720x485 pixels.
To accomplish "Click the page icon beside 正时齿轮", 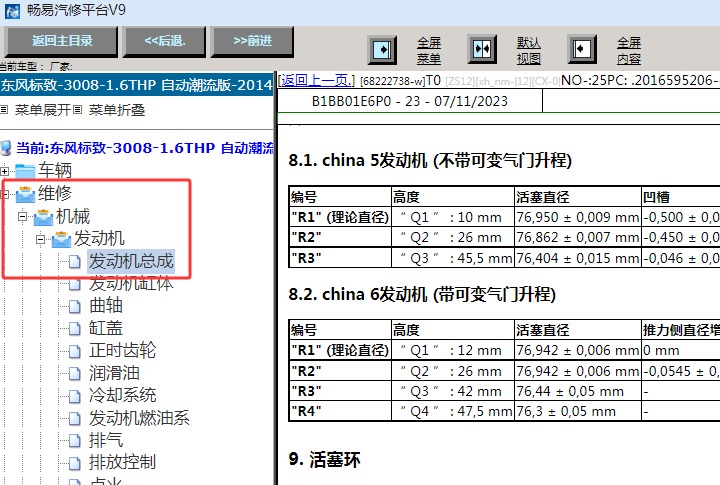I will point(74,351).
